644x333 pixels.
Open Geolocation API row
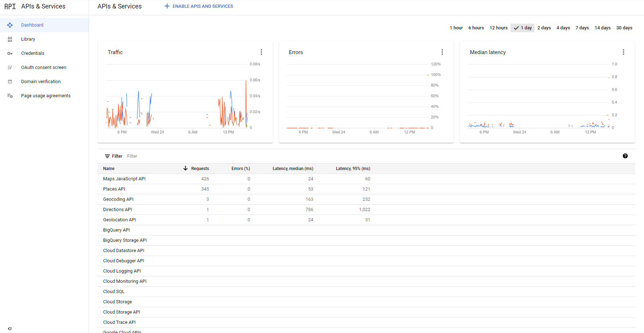[x=366, y=220]
